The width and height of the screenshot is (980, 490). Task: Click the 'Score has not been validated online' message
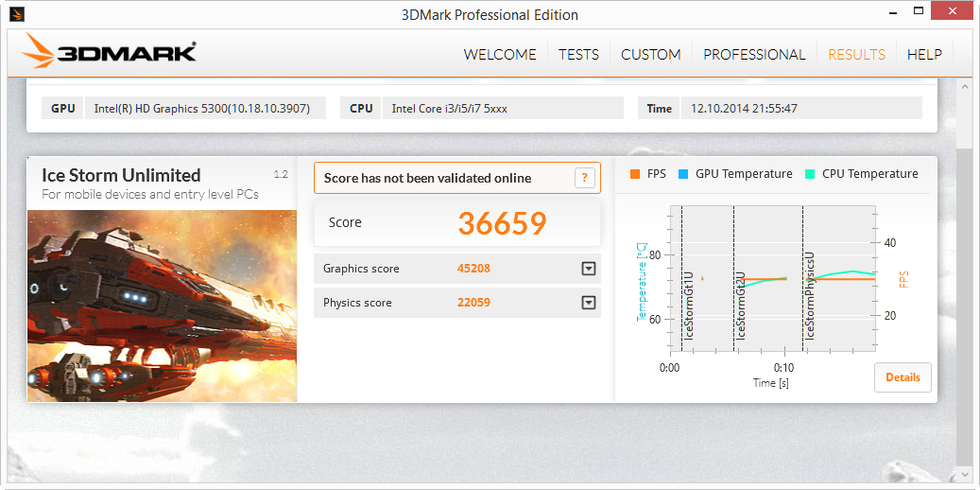click(x=427, y=178)
